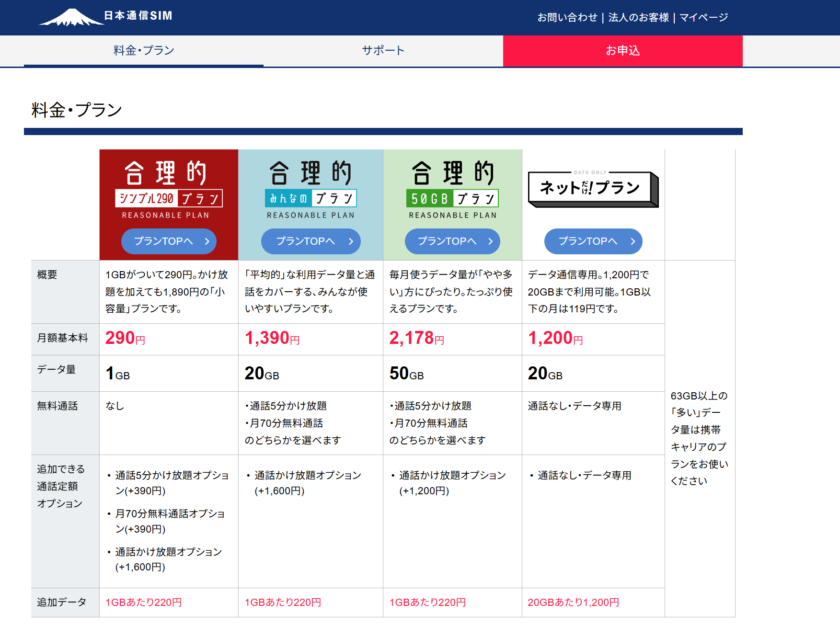Viewport: 840px width, 626px height.
Task: Click the chevron arrow in みんなのプラン プランTOPへ button
Action: (350, 241)
